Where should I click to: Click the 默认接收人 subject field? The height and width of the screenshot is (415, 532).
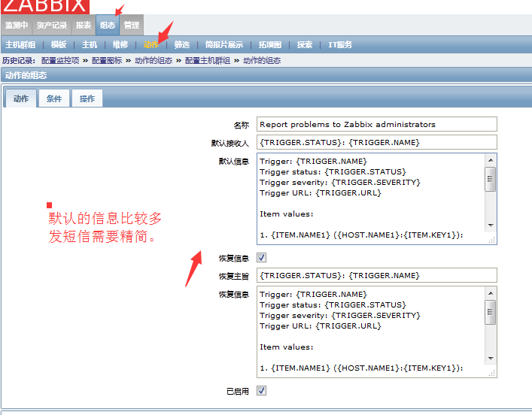click(376, 142)
